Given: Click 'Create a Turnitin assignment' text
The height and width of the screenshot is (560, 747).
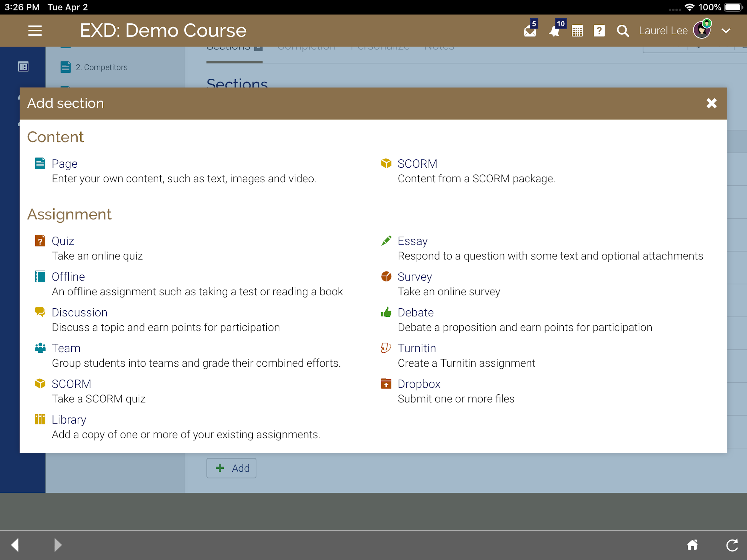Looking at the screenshot, I should (x=467, y=363).
